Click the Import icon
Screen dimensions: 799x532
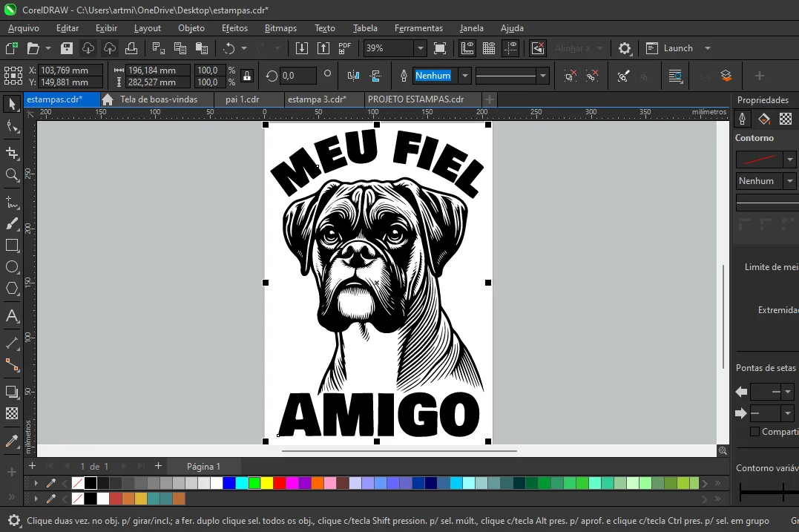302,48
